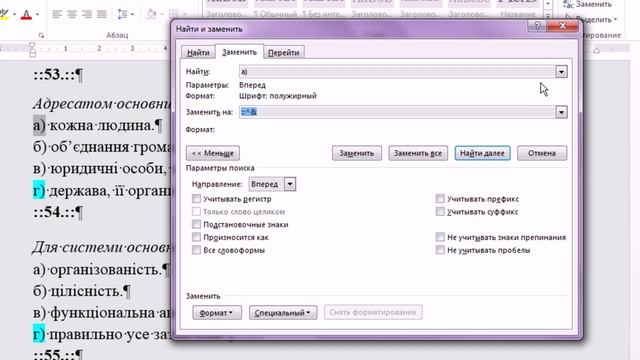Cancel dialog with Отмена button
The height and width of the screenshot is (360, 640).
(542, 153)
